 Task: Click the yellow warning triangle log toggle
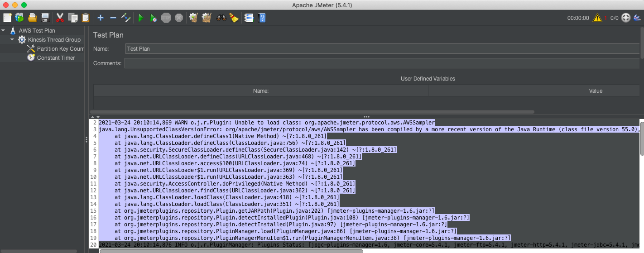coord(597,18)
